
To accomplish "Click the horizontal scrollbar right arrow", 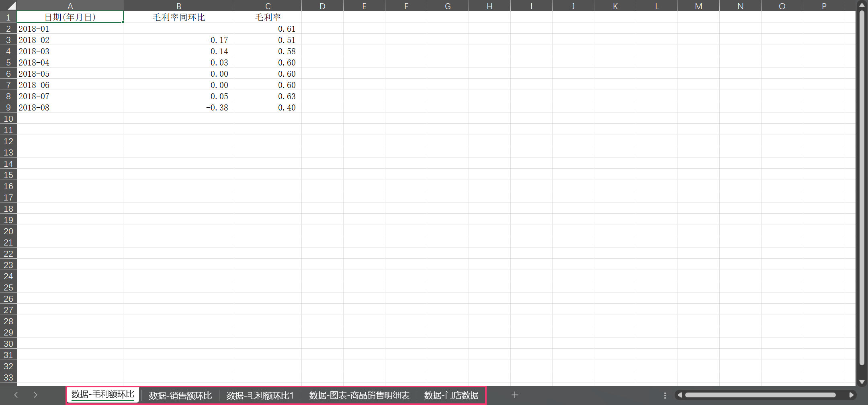I will (x=851, y=395).
